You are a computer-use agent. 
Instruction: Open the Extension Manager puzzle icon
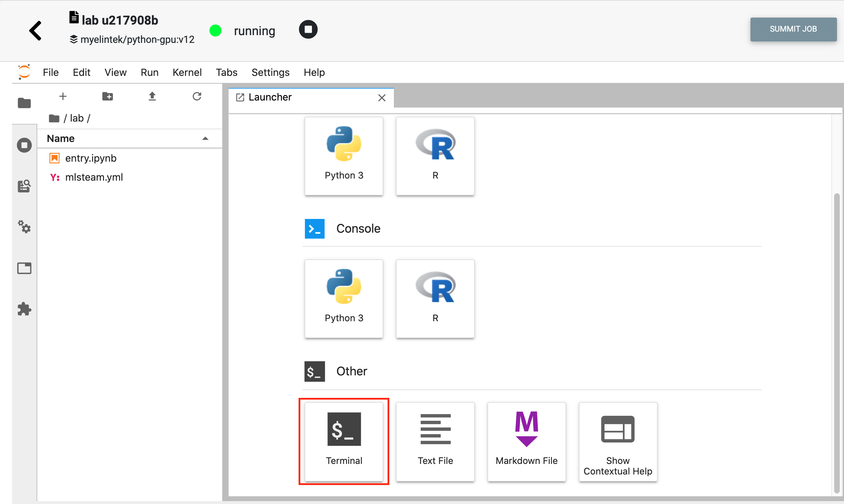(24, 309)
